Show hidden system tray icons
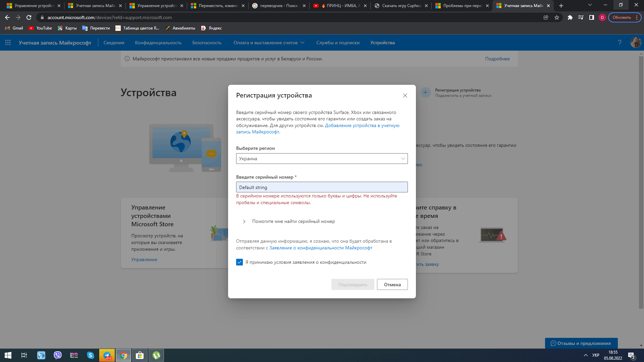The image size is (644, 362). (586, 355)
